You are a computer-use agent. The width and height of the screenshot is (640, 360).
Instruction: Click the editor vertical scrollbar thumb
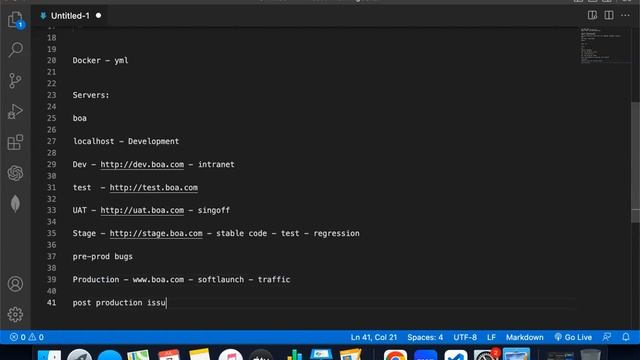click(x=635, y=162)
